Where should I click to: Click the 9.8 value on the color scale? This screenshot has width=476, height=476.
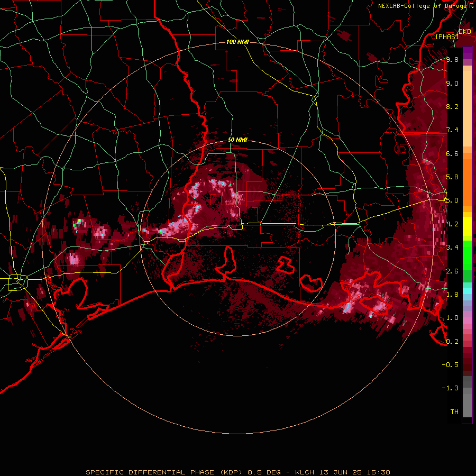[452, 60]
